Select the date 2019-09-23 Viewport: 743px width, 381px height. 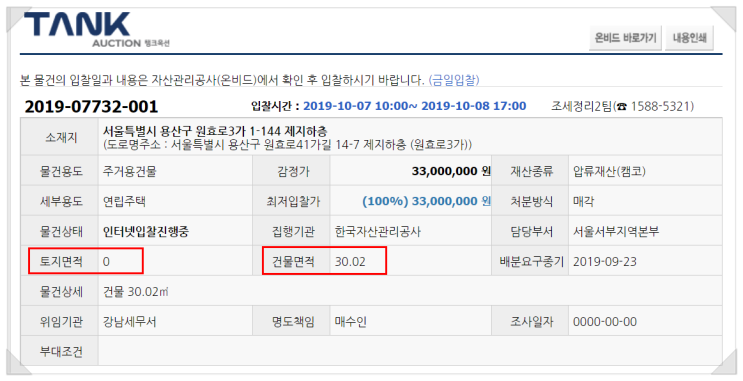point(605,262)
